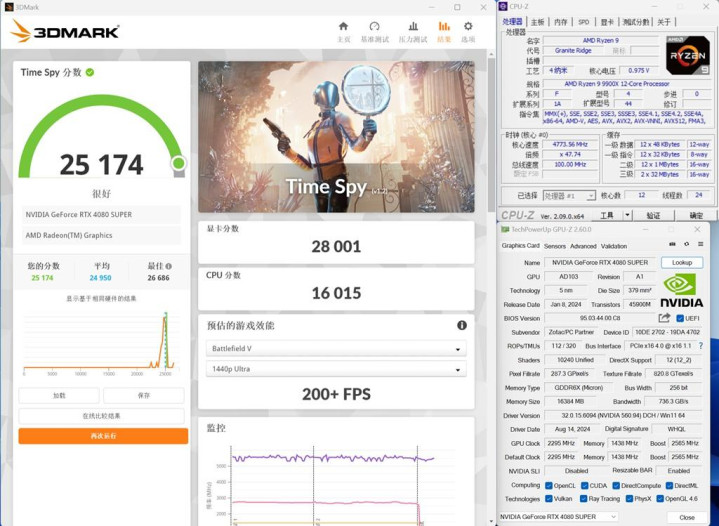The image size is (719, 526).
Task: Click the 在线比较结果 compare online button
Action: click(101, 416)
